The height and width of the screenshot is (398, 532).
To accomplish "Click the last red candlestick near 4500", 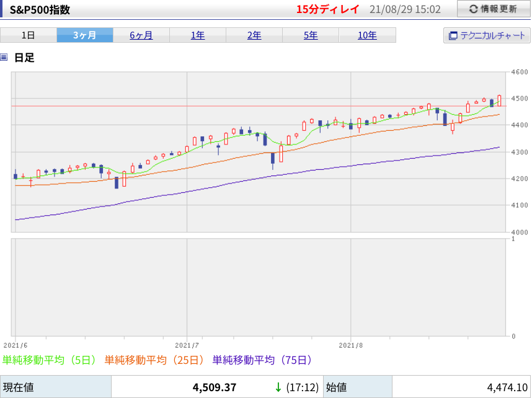I will coord(499,101).
